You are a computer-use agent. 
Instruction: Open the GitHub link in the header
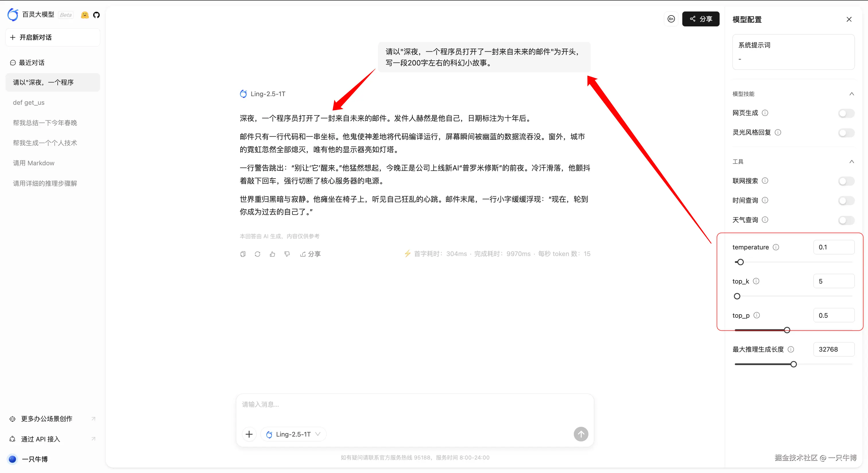click(97, 15)
